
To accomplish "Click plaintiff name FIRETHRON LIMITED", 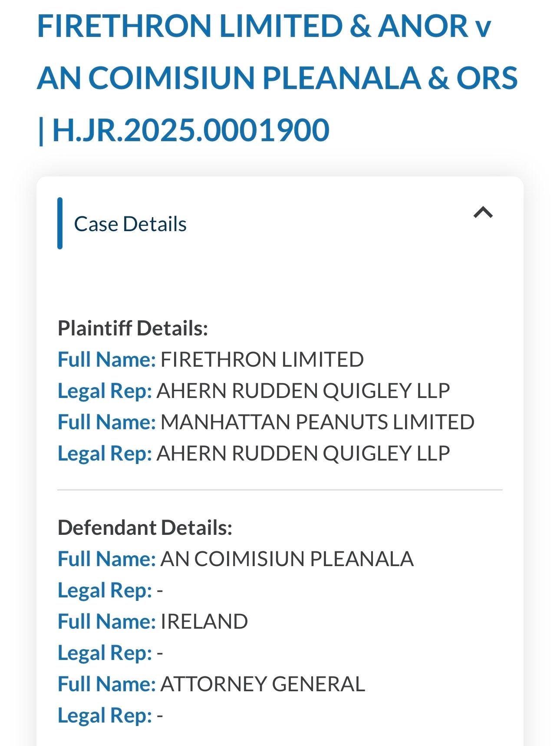I will click(x=262, y=360).
